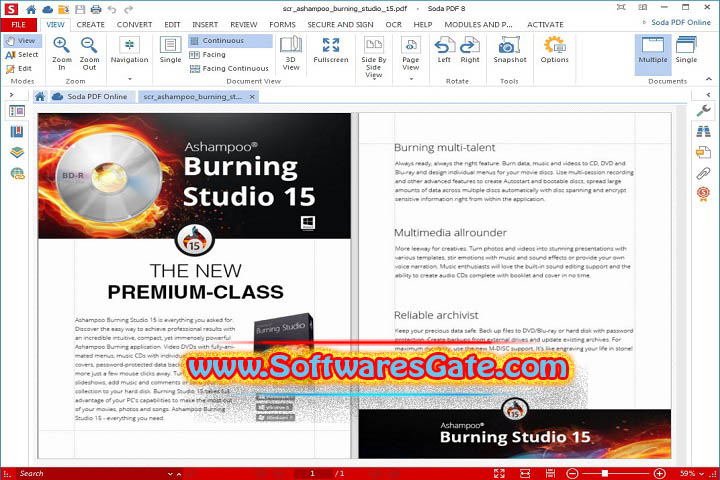The width and height of the screenshot is (720, 480).
Task: Open the Options gear
Action: point(554,50)
